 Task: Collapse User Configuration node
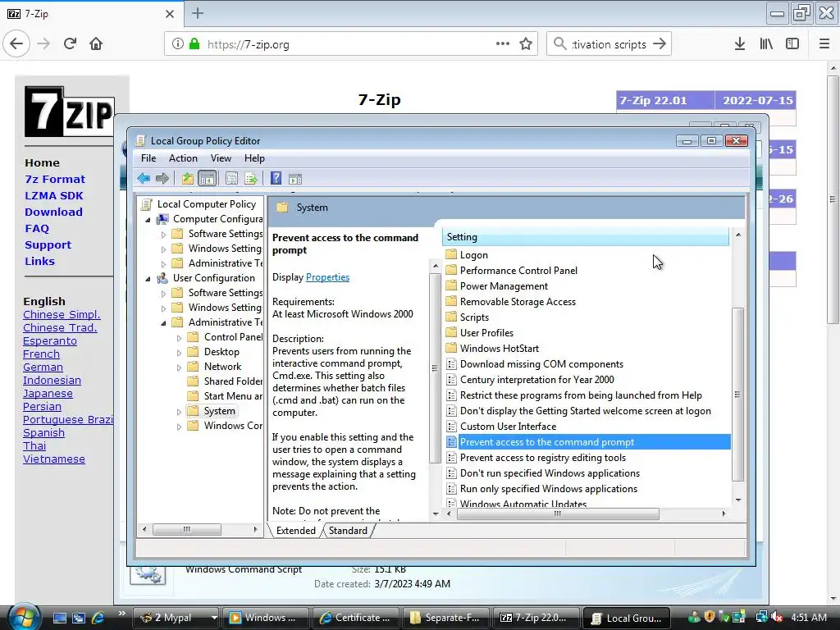point(148,279)
